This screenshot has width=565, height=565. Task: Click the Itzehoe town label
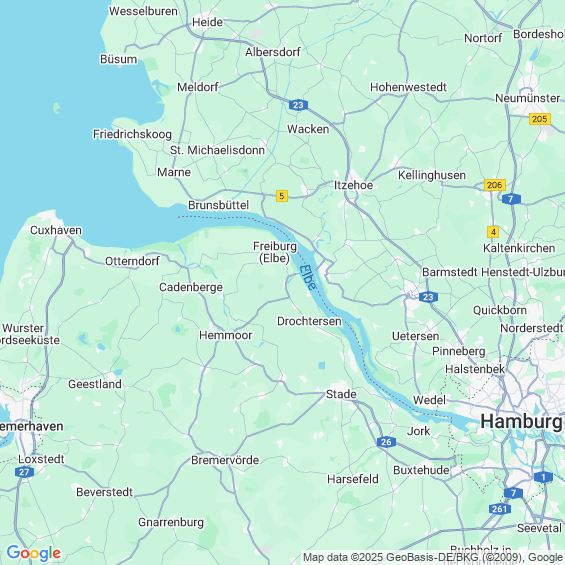coord(353,185)
